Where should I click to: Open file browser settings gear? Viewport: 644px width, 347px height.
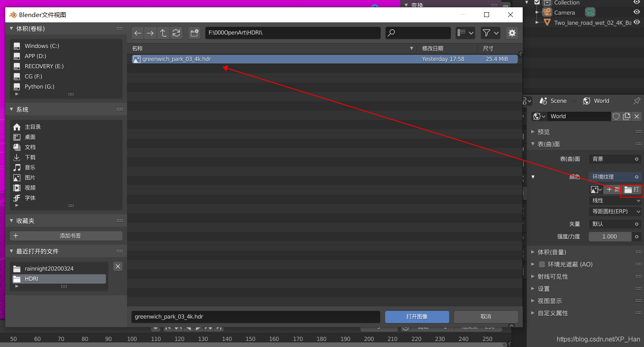tap(512, 33)
